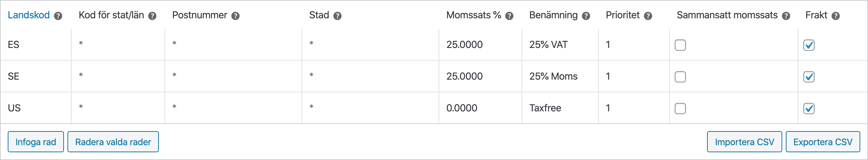868x160 pixels.
Task: Click the Momssats % help icon
Action: tap(509, 16)
